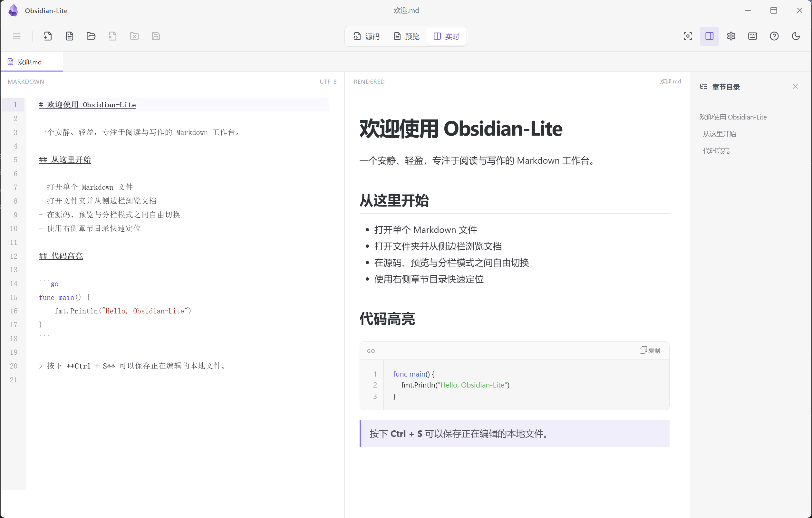This screenshot has width=812, height=518.
Task: Click rendered bullet 使用右侧章节目录快速定位
Action: coord(429,279)
